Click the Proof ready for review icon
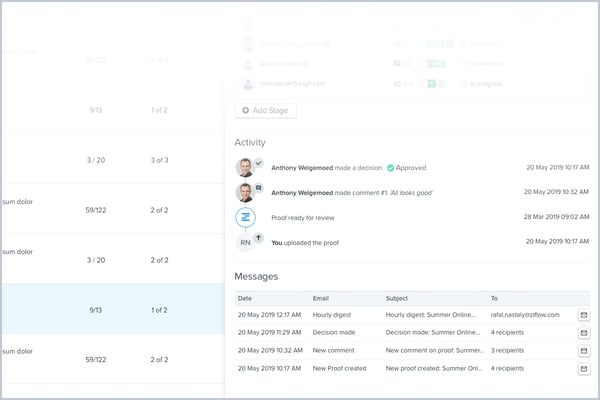The image size is (600, 400). point(246,217)
